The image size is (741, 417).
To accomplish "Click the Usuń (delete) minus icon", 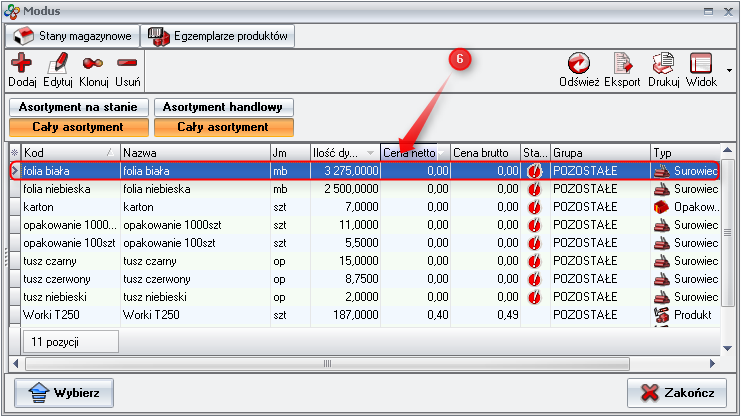I will 127,64.
